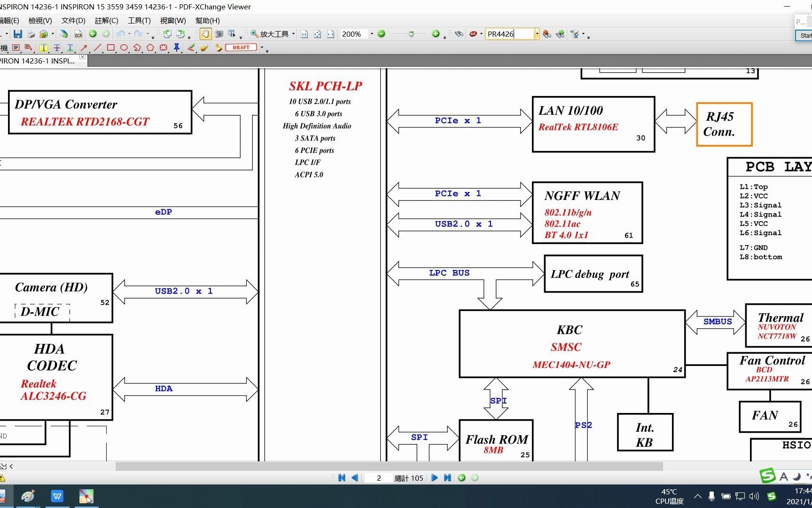812x508 pixels.
Task: Go to previous view with green back arrow
Action: tap(93, 34)
